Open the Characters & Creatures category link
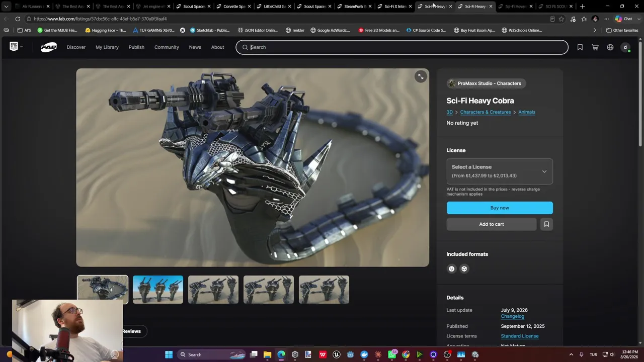The height and width of the screenshot is (362, 644). click(x=485, y=112)
